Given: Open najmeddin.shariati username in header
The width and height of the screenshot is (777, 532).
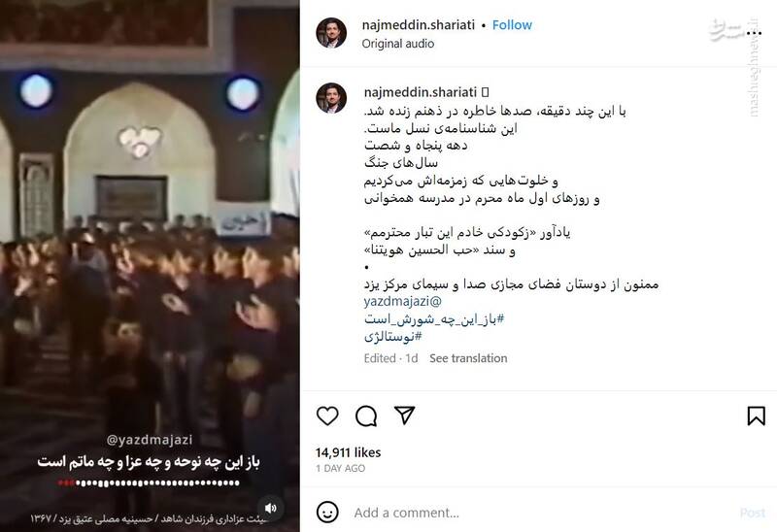Looking at the screenshot, I should point(419,25).
